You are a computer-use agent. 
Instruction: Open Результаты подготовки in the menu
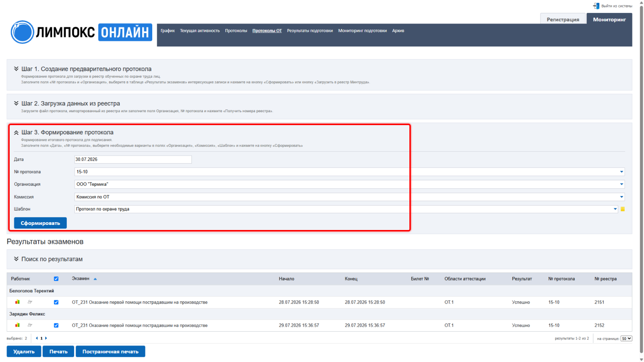tap(310, 31)
